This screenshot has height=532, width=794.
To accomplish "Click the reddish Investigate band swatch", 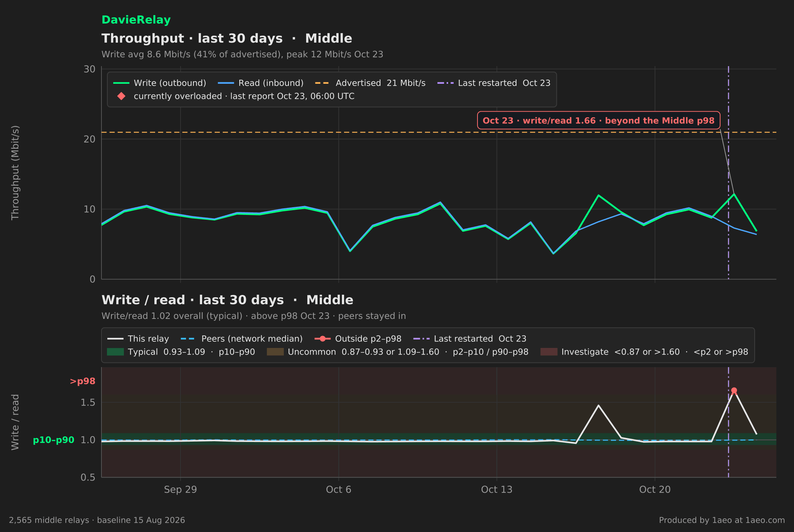I will pyautogui.click(x=549, y=352).
